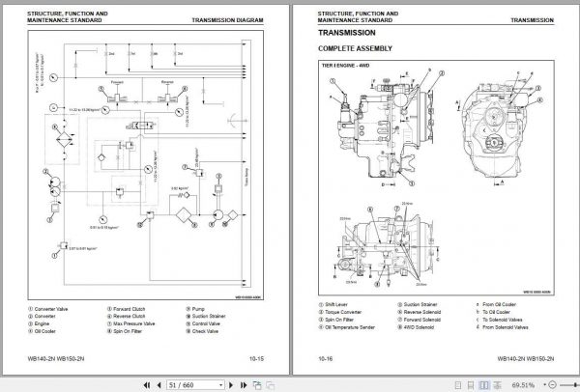The image size is (580, 392).
Task: Click the zoom out minus button
Action: (x=552, y=385)
